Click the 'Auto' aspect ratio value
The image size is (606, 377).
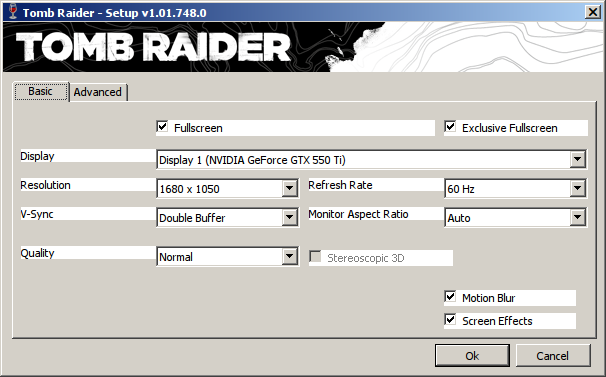(x=459, y=218)
